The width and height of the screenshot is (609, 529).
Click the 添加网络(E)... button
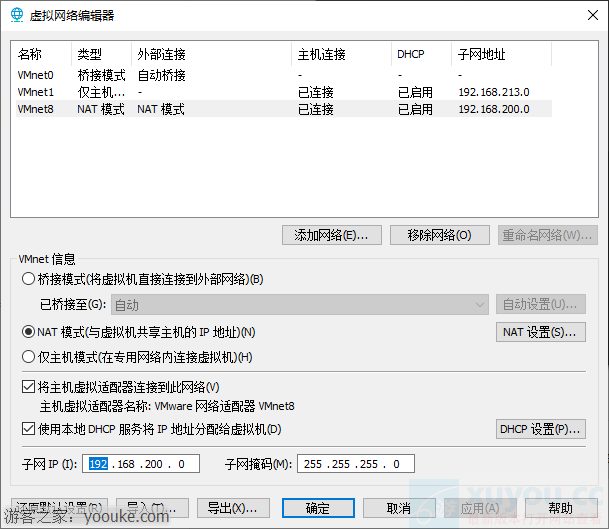pyautogui.click(x=331, y=236)
